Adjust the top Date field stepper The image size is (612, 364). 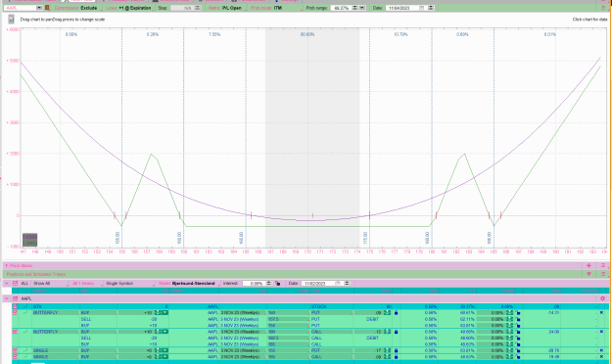(431, 8)
